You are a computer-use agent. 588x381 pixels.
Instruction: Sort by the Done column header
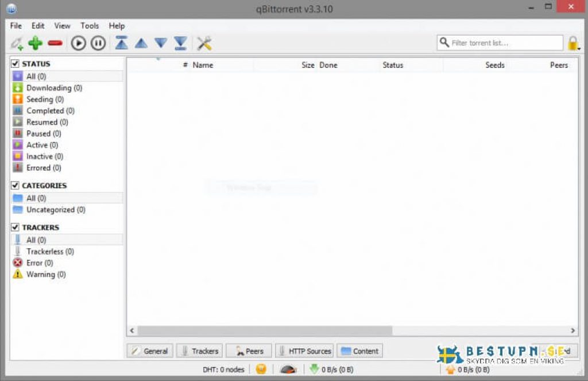348,65
